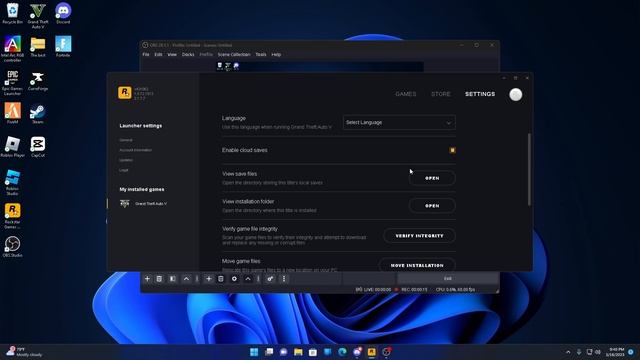Screen dimensions: 640x360
Task: Open Microsoft Store from taskbar
Action: click(x=313, y=352)
